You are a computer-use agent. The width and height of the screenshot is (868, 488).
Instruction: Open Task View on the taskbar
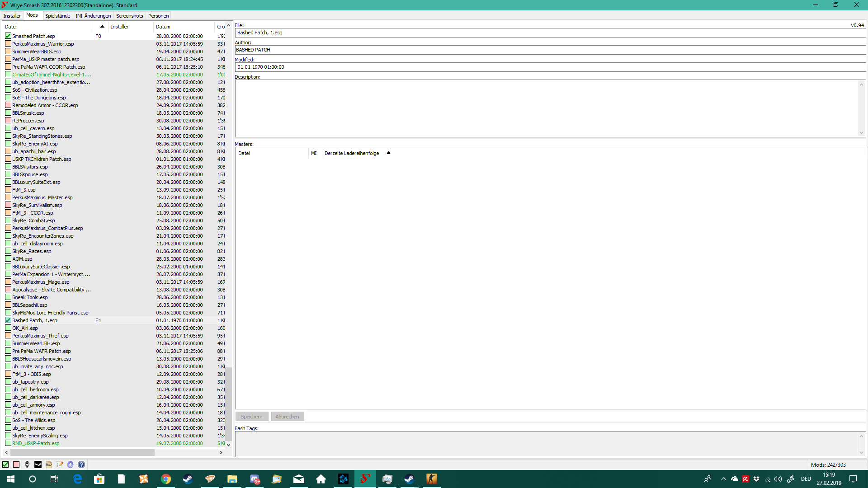(x=54, y=479)
